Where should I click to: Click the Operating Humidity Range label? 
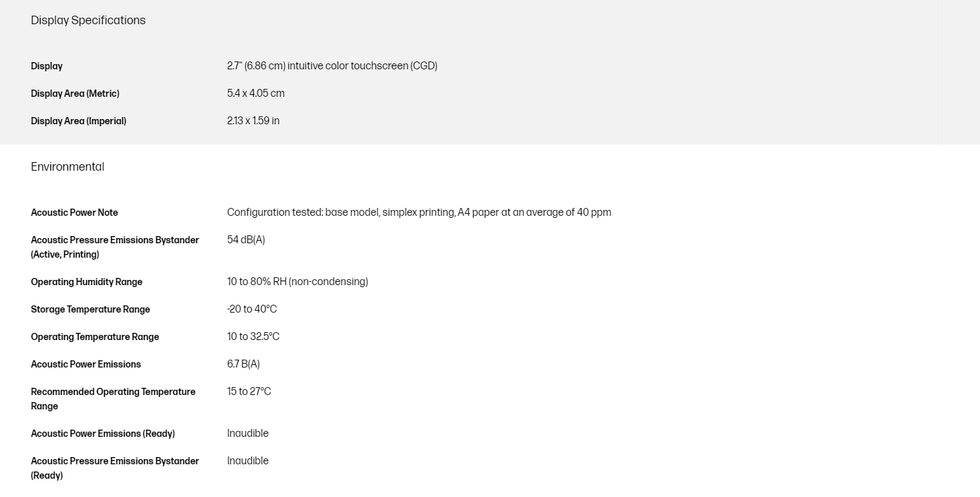pos(86,282)
